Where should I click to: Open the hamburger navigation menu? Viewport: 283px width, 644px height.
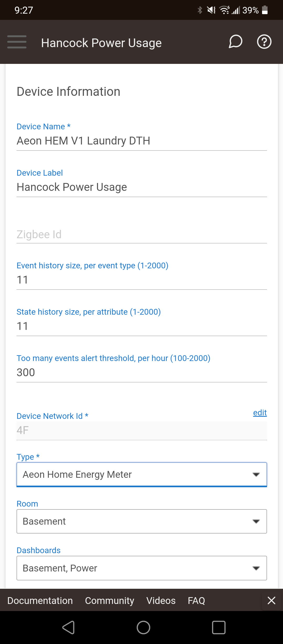(17, 42)
